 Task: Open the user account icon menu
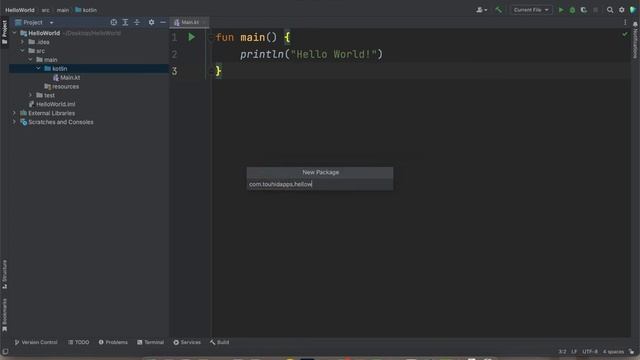481,10
